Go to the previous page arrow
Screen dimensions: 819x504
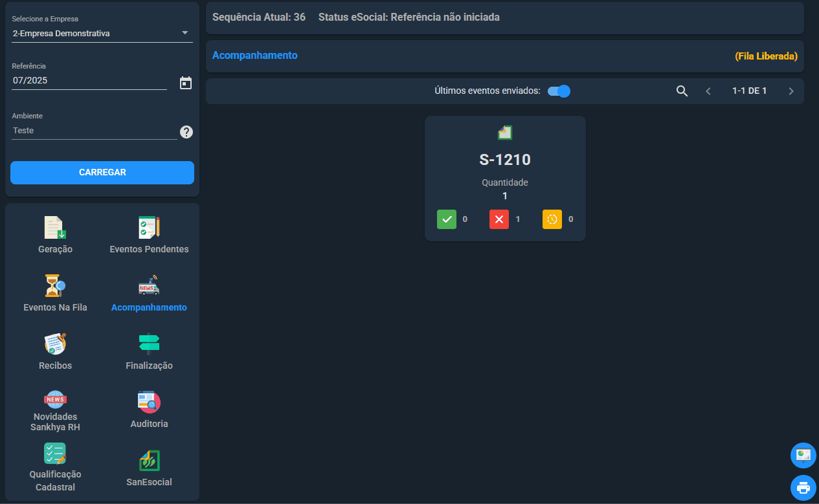click(x=708, y=91)
